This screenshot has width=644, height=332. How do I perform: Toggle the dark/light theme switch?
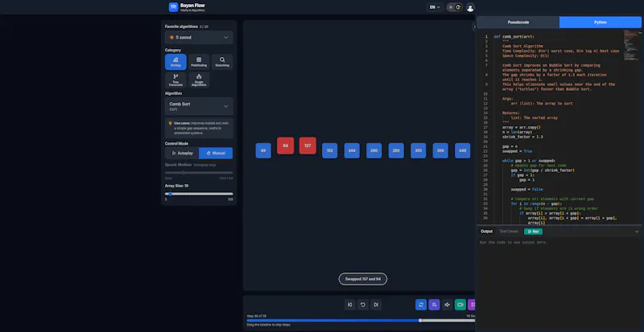pos(454,7)
